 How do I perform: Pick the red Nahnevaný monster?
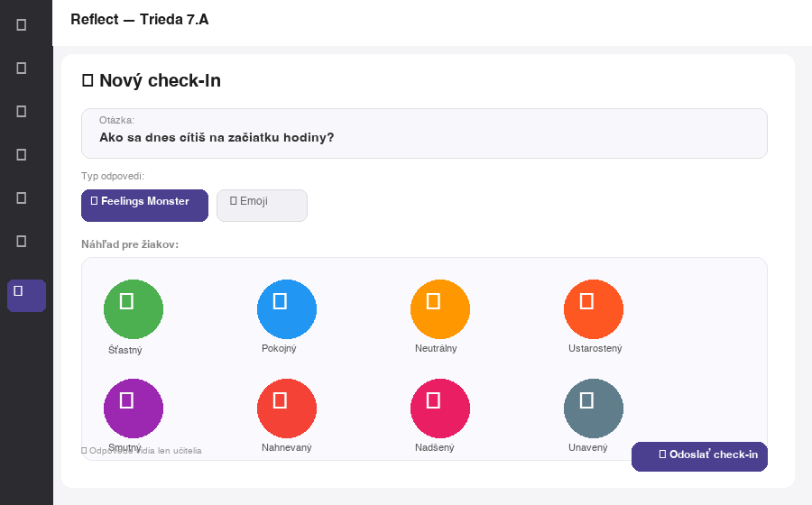coord(287,409)
